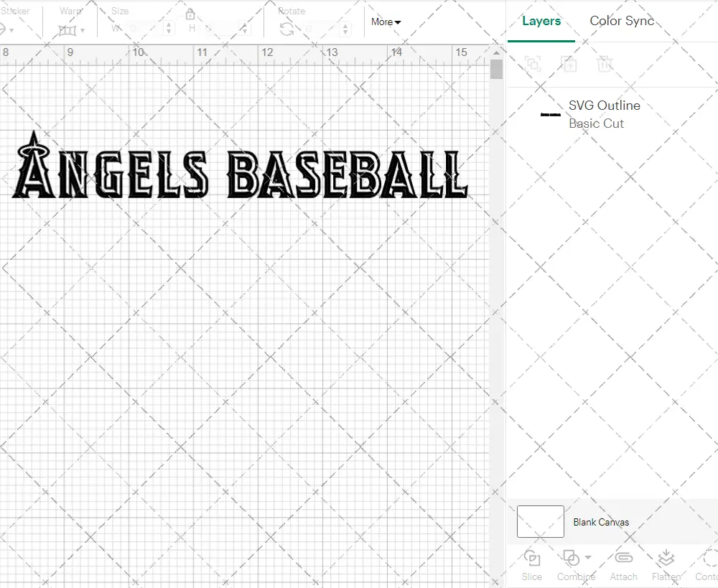Open the Warp dropdown
This screenshot has height=588, width=718.
click(72, 30)
